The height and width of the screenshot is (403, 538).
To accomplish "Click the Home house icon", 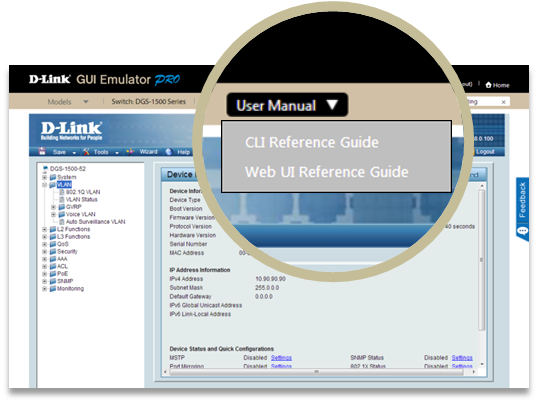I will 489,85.
